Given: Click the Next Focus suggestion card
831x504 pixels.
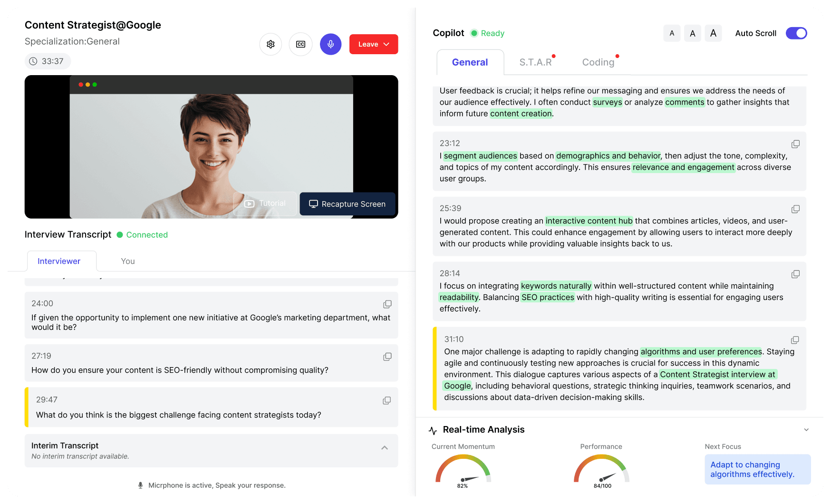Looking at the screenshot, I should [x=758, y=469].
